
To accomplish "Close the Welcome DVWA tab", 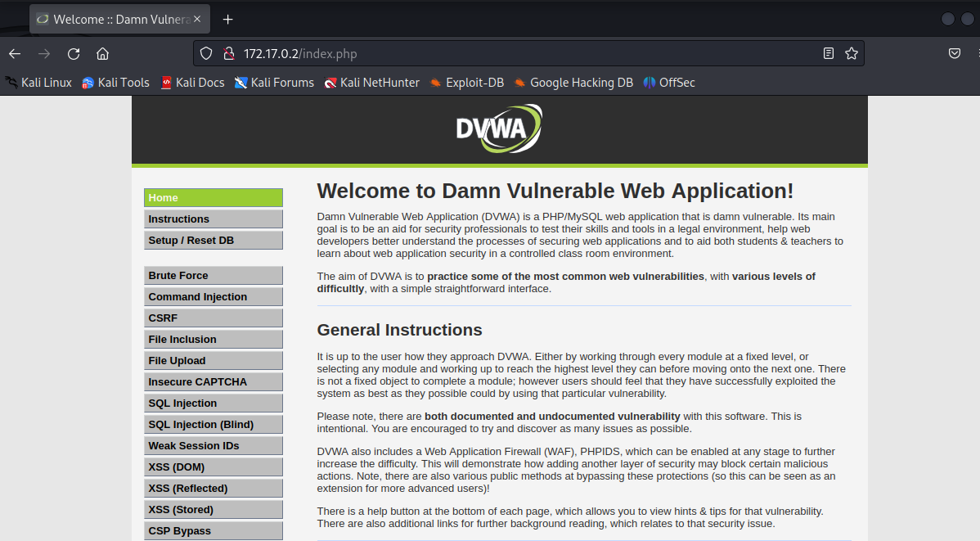I will click(197, 20).
